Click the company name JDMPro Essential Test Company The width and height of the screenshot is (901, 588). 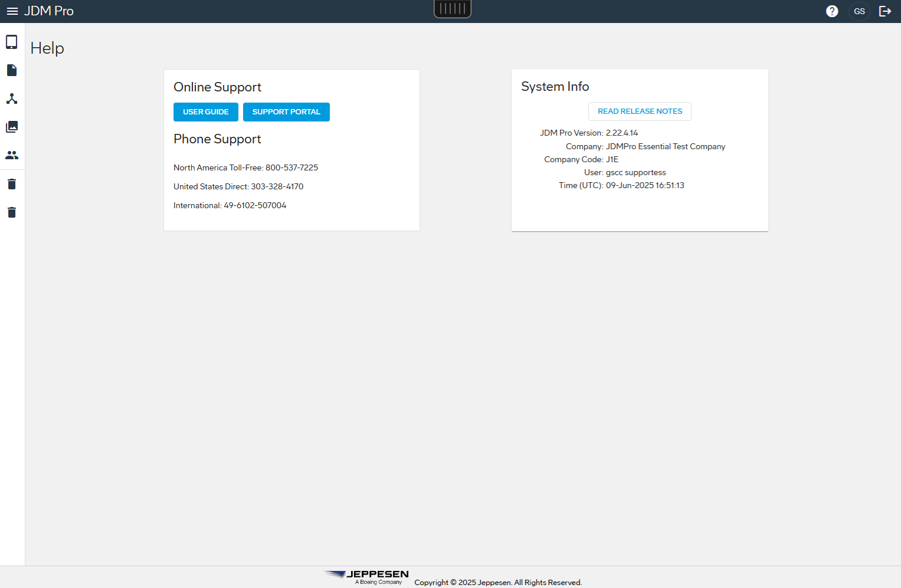tap(666, 146)
